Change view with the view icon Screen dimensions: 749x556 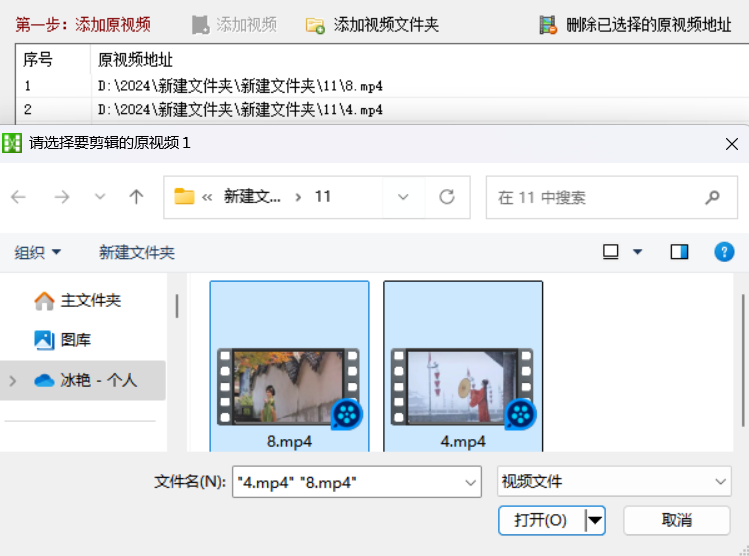(610, 251)
